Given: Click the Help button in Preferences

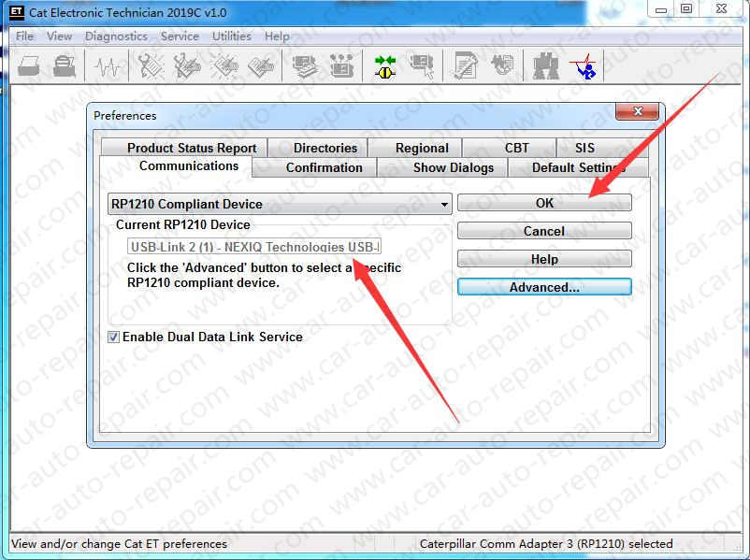Looking at the screenshot, I should (544, 259).
